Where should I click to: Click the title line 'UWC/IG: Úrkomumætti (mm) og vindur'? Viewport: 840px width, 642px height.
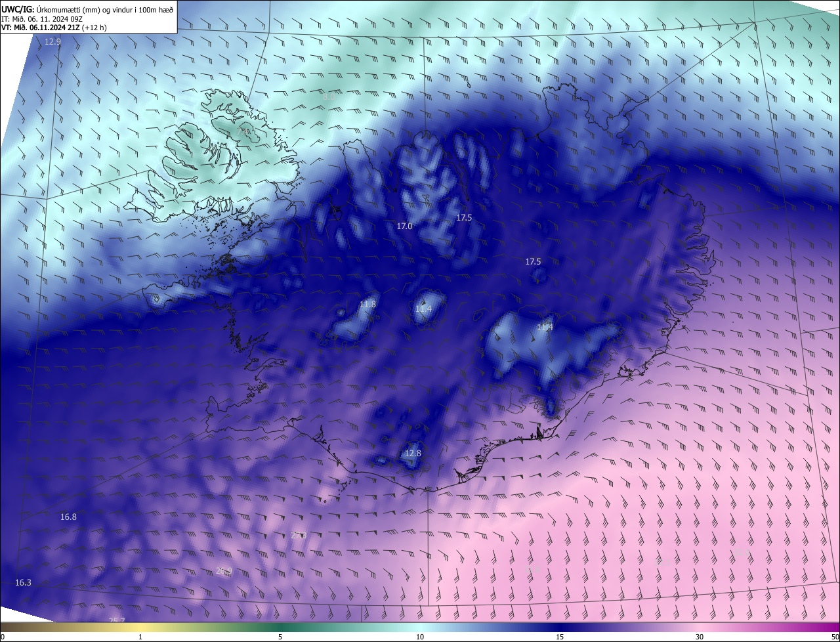click(87, 9)
